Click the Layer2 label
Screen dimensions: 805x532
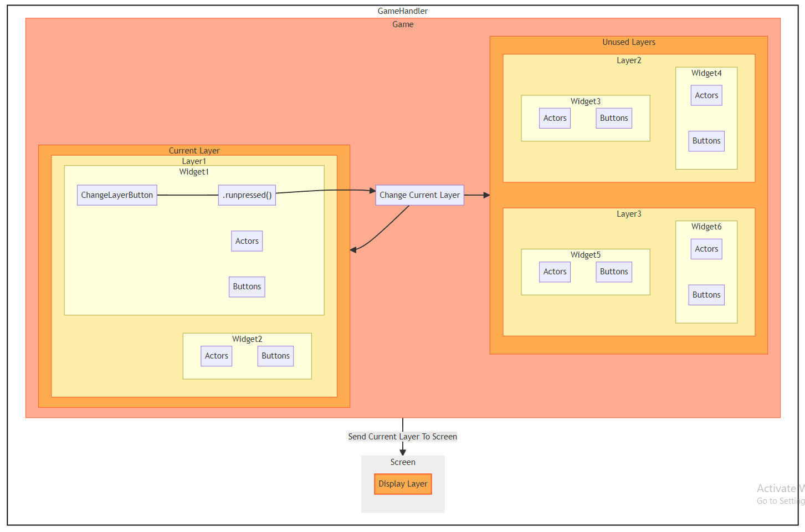pos(629,60)
